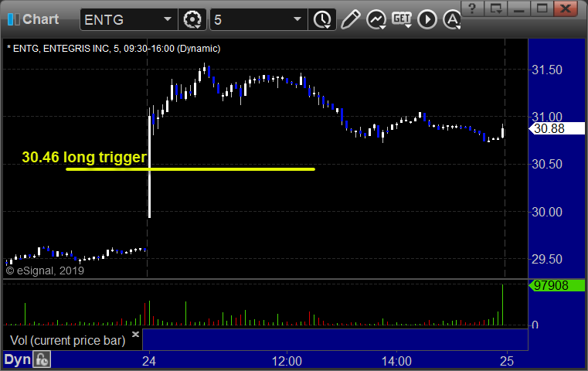
Task: Click the Chart window icon
Action: click(x=13, y=19)
